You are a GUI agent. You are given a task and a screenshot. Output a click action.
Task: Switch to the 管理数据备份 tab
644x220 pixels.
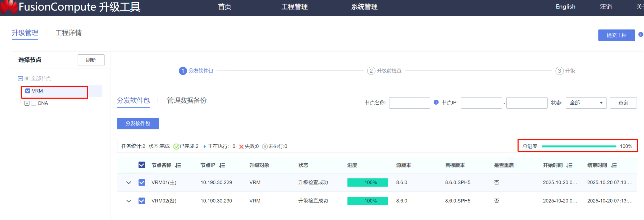[186, 100]
